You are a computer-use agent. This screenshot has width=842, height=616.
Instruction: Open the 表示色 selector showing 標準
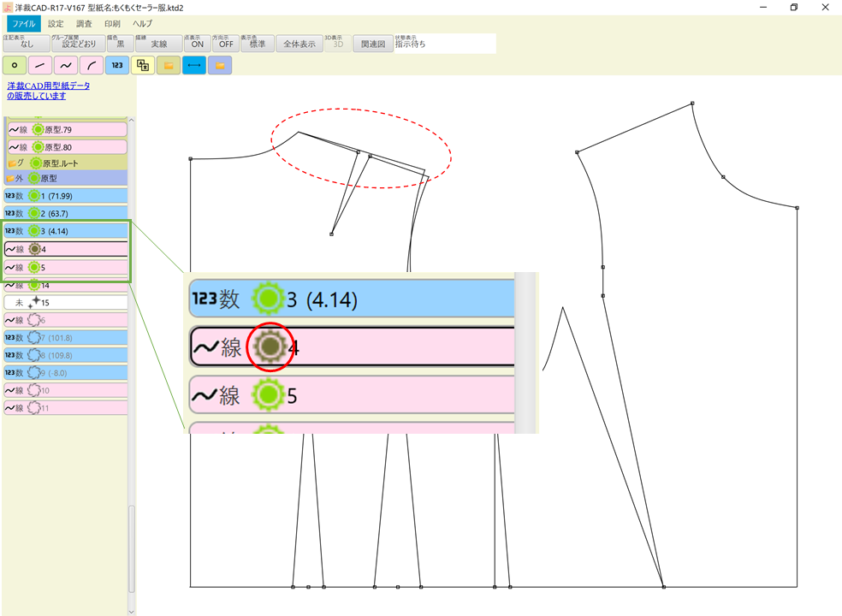click(256, 43)
